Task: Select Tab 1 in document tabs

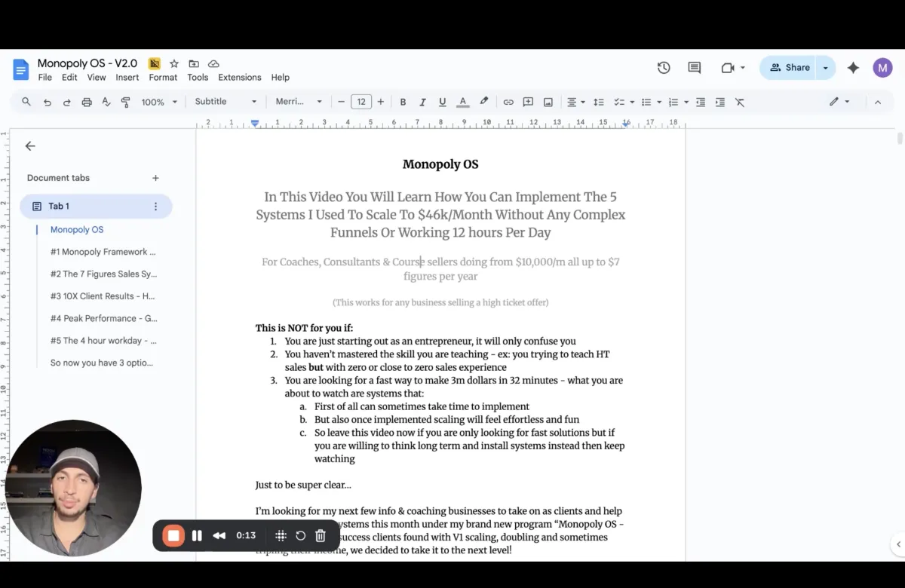Action: click(96, 206)
